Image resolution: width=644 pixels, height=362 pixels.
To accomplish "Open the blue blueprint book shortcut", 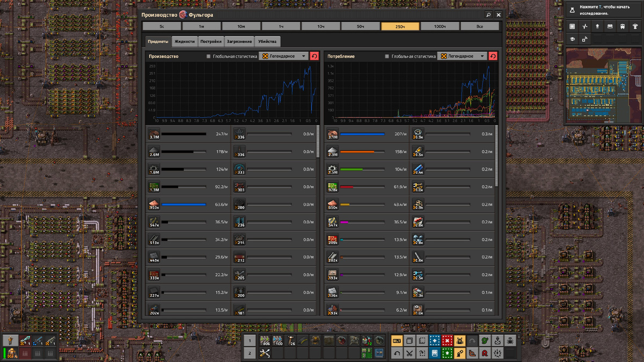I will pyautogui.click(x=435, y=353).
